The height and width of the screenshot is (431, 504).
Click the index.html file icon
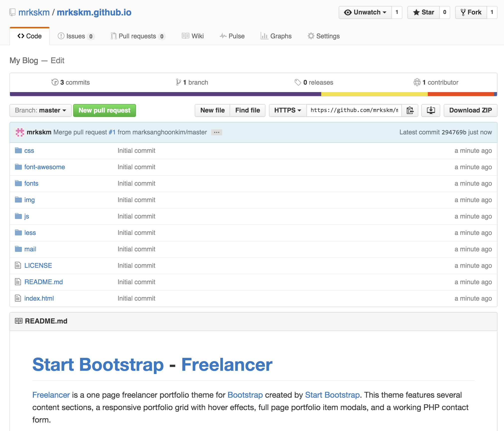18,298
